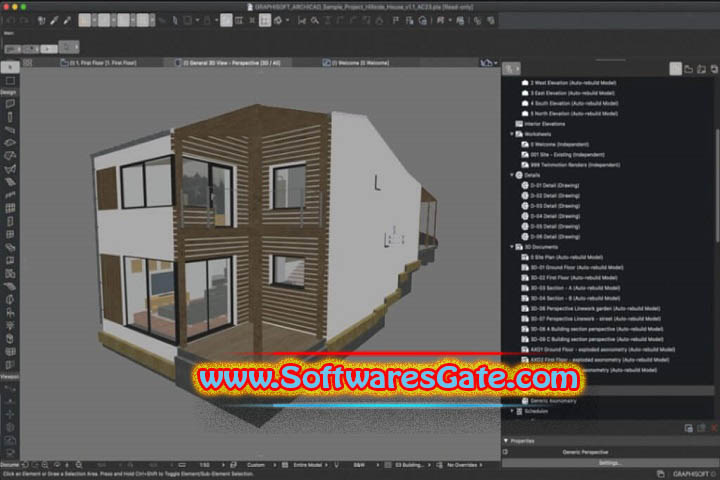Open the tab overview grid icon
720x480 pixels.
click(28, 62)
